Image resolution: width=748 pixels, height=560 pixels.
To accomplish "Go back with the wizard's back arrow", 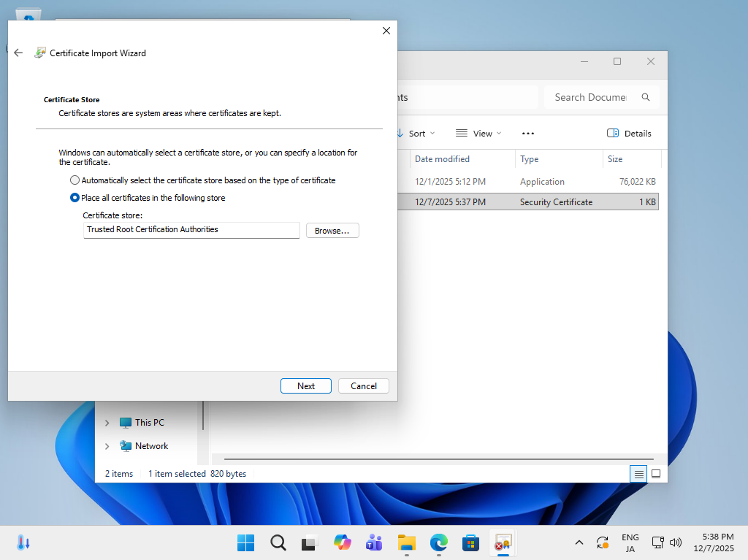I will coord(18,53).
